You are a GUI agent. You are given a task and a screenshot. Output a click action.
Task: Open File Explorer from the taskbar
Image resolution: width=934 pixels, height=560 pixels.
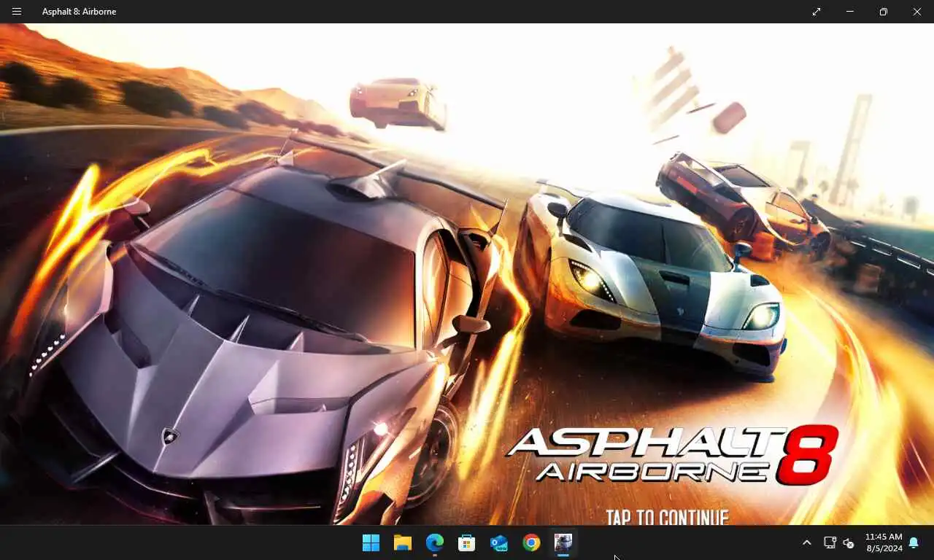click(403, 542)
